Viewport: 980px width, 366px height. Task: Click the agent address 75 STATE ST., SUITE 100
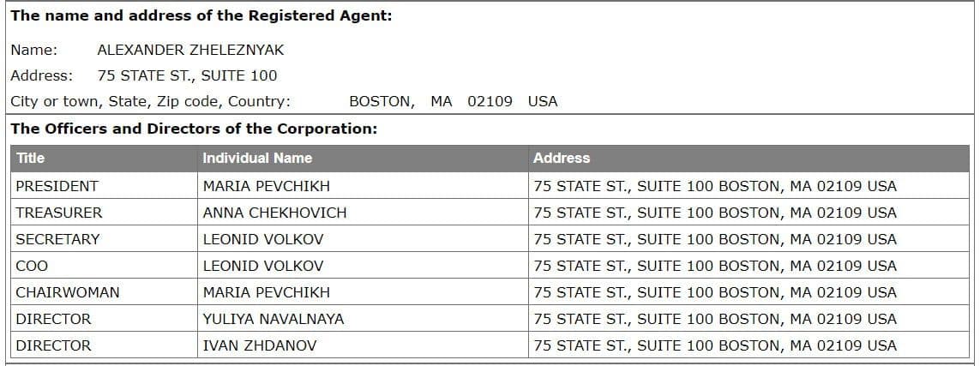pyautogui.click(x=188, y=75)
